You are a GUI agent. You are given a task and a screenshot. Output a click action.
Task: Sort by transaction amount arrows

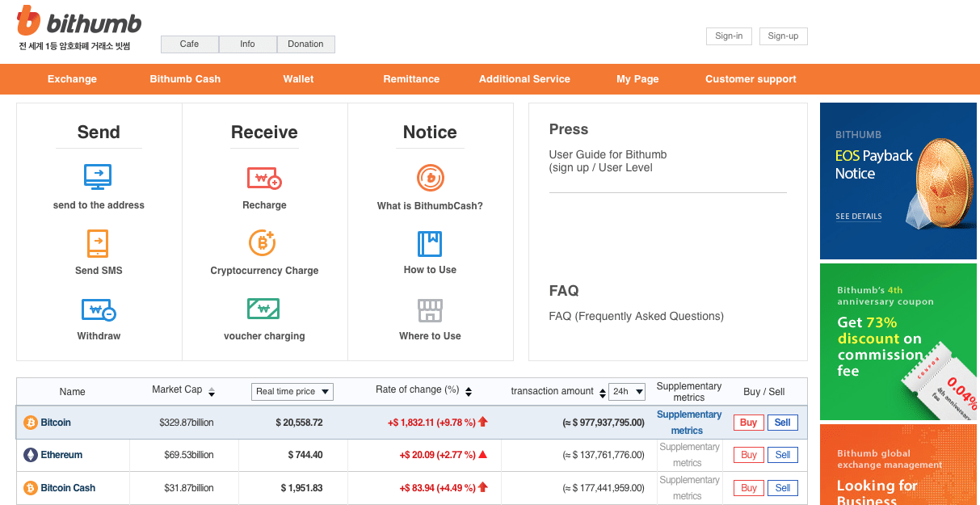coord(602,392)
